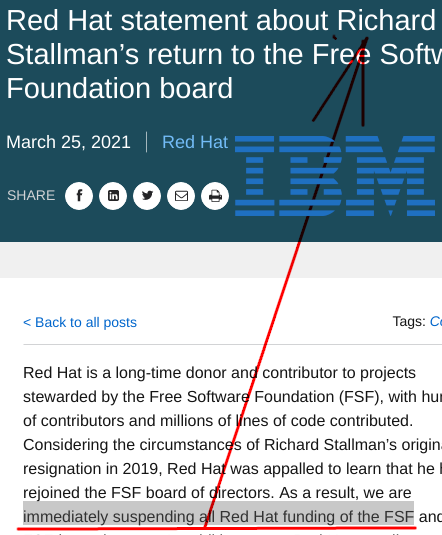Click the 'Tags:' label

[x=409, y=321]
